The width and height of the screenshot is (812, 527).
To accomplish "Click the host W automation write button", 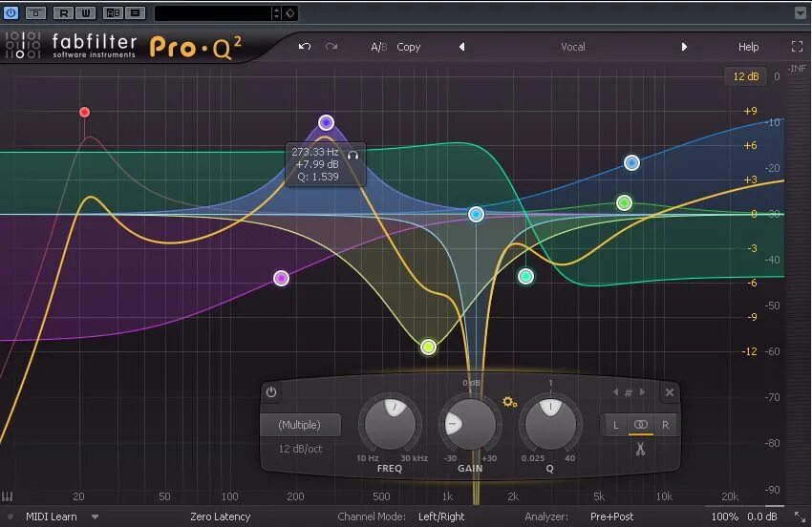I will point(85,13).
